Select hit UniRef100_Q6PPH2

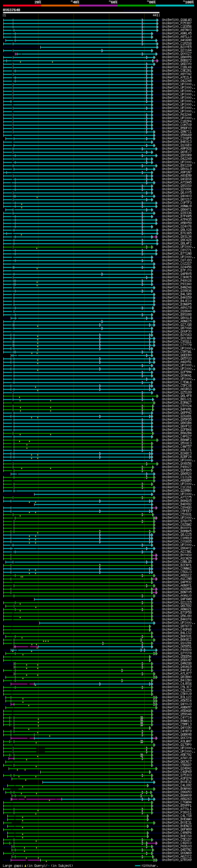point(177,413)
